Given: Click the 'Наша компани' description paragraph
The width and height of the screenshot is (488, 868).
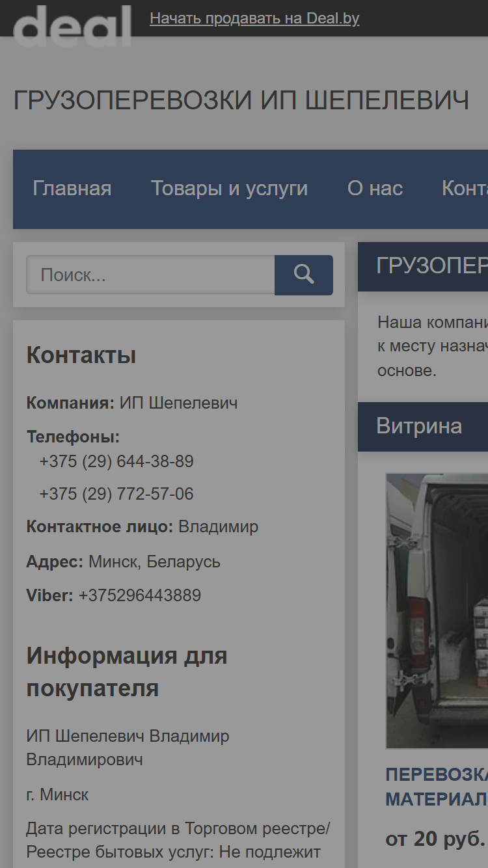Looking at the screenshot, I should 433,346.
